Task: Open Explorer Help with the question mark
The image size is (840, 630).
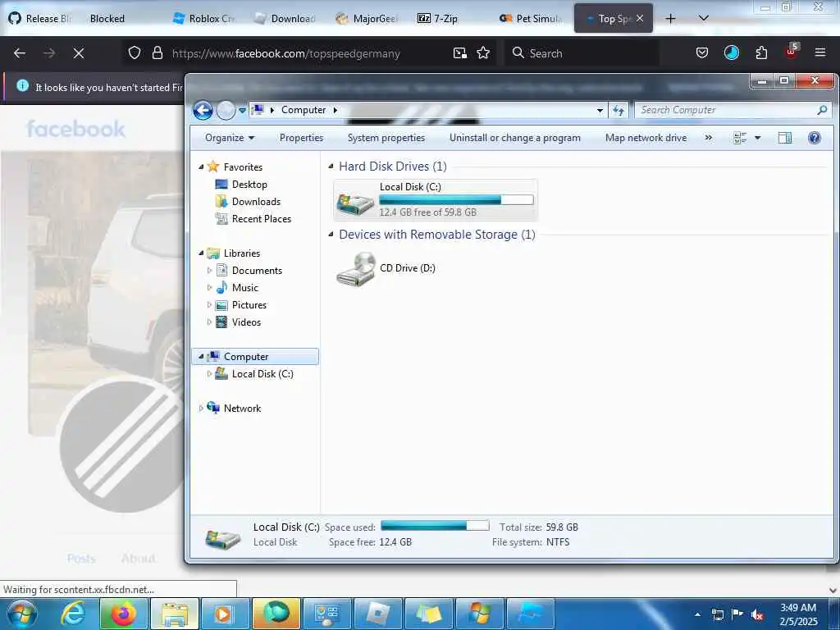Action: pos(815,138)
